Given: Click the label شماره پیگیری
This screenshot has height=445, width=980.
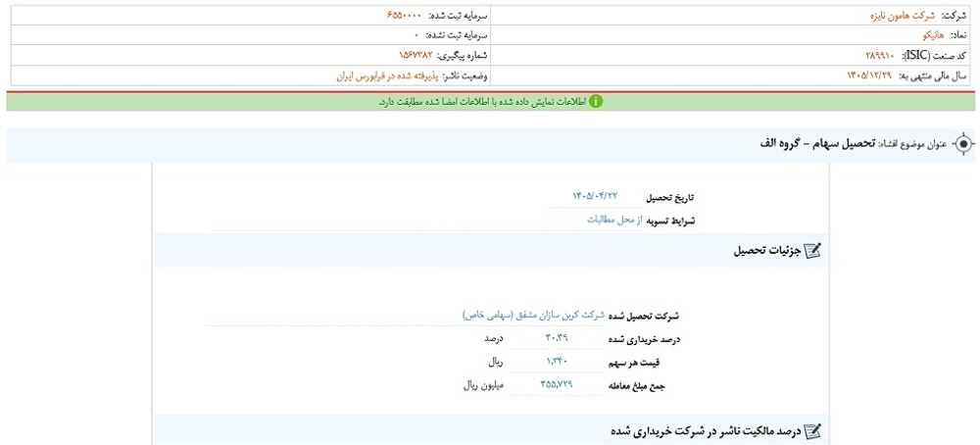Looking at the screenshot, I should coord(464,56).
